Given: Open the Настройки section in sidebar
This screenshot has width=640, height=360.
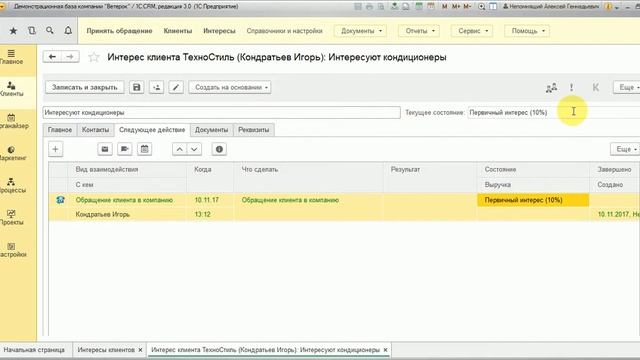Looking at the screenshot, I should coord(12,250).
